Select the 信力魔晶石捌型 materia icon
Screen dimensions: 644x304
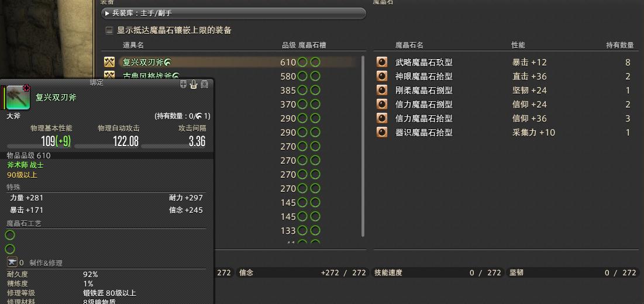(382, 104)
